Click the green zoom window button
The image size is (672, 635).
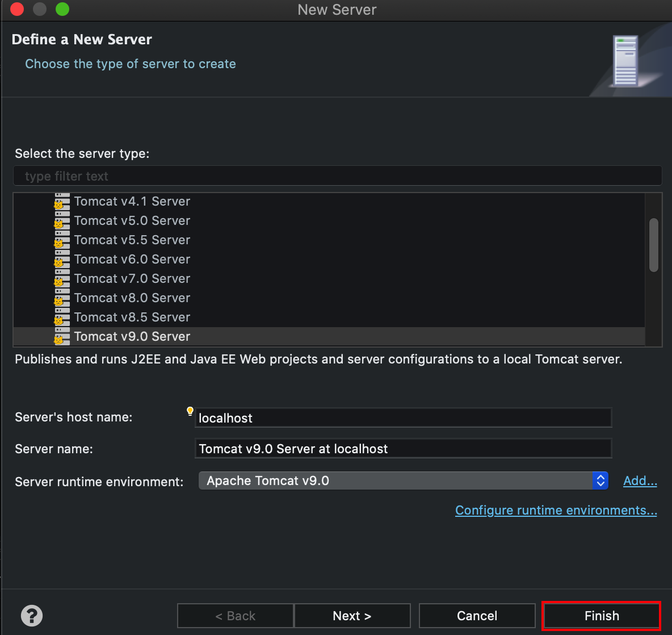[x=62, y=9]
